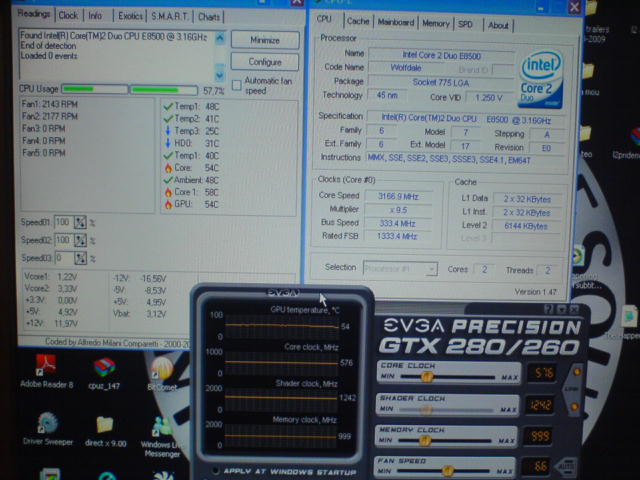The width and height of the screenshot is (640, 480).
Task: Click the GPU temperature graph in EVGA monitor
Action: 282,326
